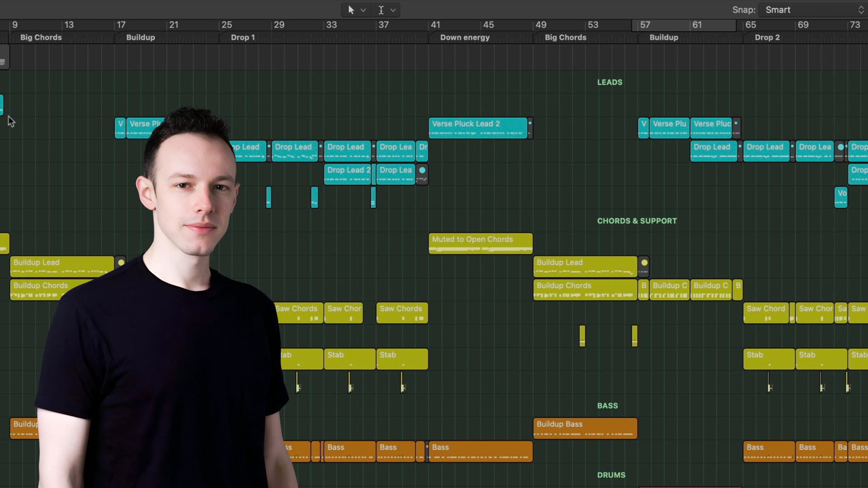Select the Drop 2 arrangement marker
This screenshot has height=488, width=868.
[x=767, y=38]
